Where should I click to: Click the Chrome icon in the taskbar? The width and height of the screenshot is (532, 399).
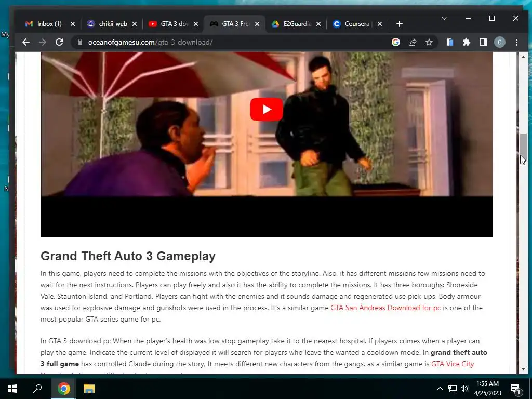(x=63, y=389)
